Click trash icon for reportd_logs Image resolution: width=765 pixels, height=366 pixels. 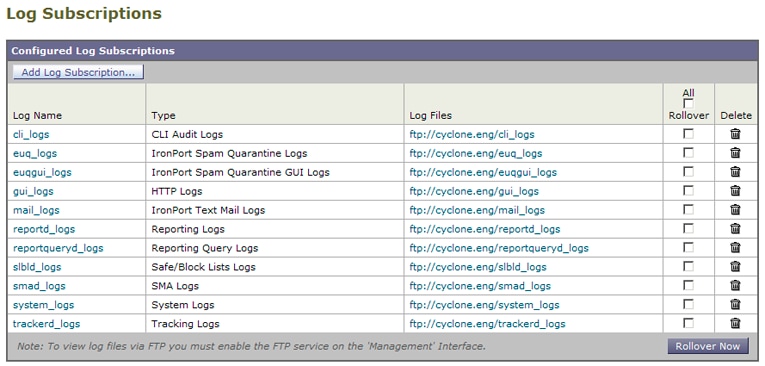pyautogui.click(x=735, y=228)
